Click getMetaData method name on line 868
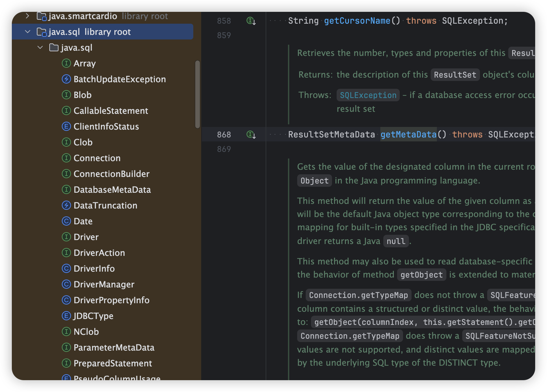Viewport: 547px width, 392px height. (408, 135)
